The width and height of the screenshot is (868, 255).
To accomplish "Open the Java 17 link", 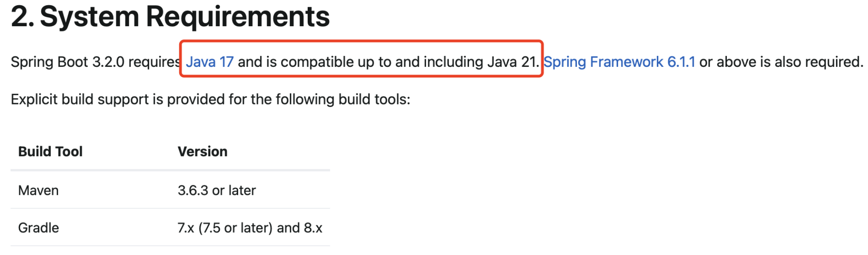I will (210, 62).
